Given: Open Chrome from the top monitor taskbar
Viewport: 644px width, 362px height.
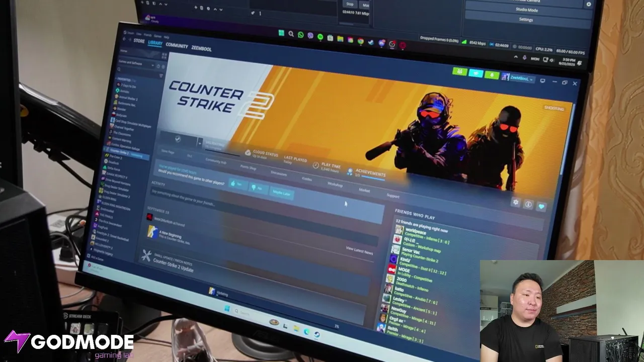Looking at the screenshot, I should pos(361,41).
